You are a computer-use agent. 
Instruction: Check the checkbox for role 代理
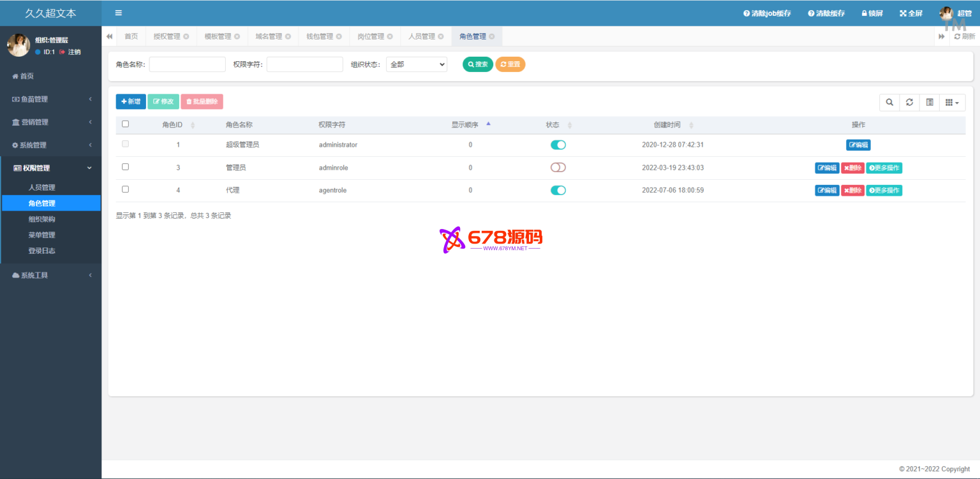(x=125, y=189)
